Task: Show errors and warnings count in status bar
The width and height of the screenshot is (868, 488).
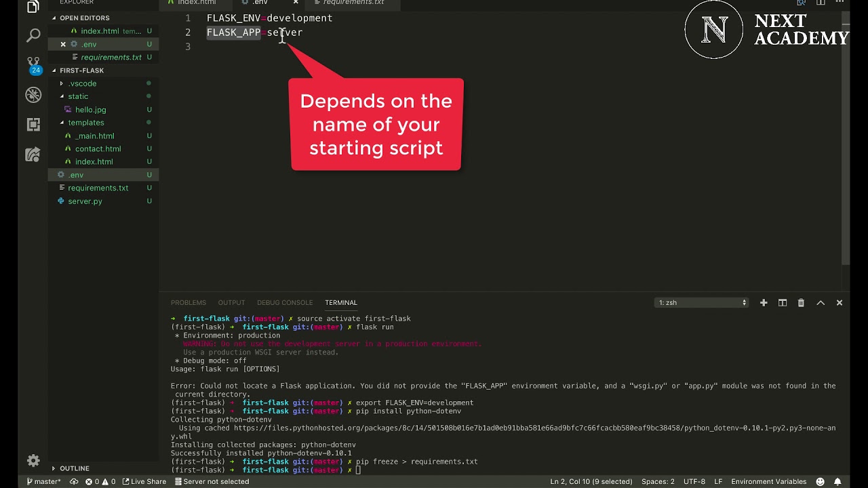Action: pyautogui.click(x=100, y=481)
